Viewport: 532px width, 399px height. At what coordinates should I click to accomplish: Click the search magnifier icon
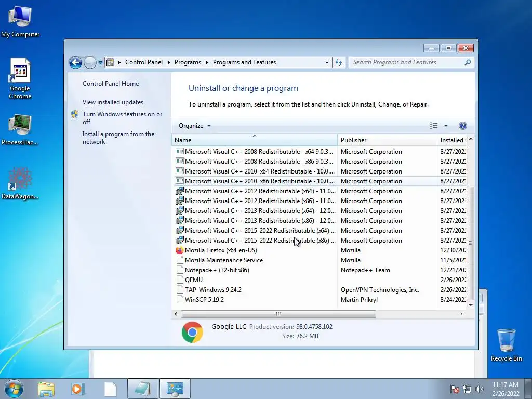click(x=468, y=62)
